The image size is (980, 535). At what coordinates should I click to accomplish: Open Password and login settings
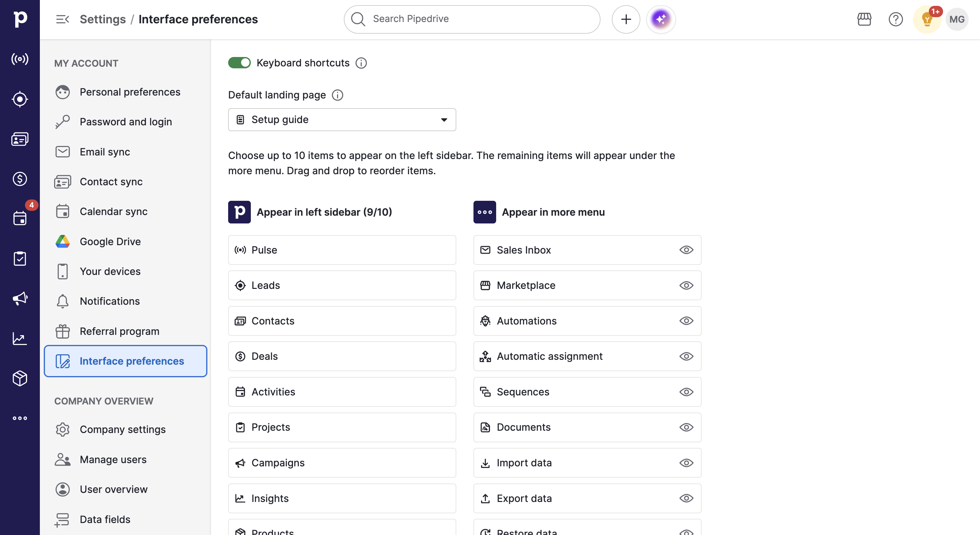(125, 122)
